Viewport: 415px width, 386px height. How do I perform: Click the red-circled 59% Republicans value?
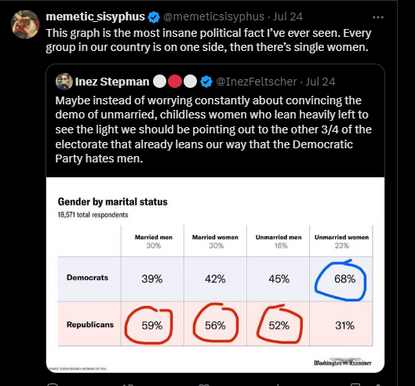click(x=152, y=325)
